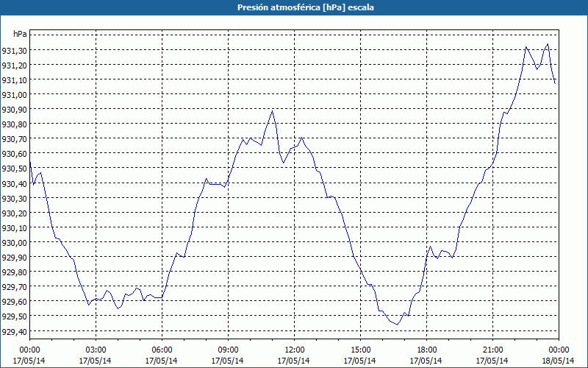This screenshot has width=588, height=368.
Task: Click the 929,50 y-axis value
Action: coord(14,316)
